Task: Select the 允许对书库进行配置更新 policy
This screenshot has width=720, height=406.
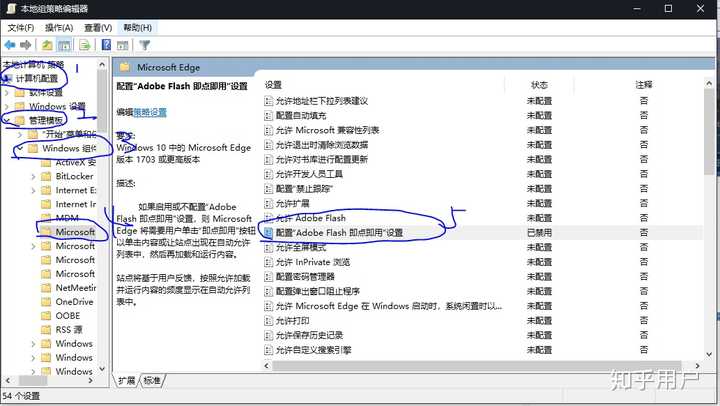Action: point(321,159)
